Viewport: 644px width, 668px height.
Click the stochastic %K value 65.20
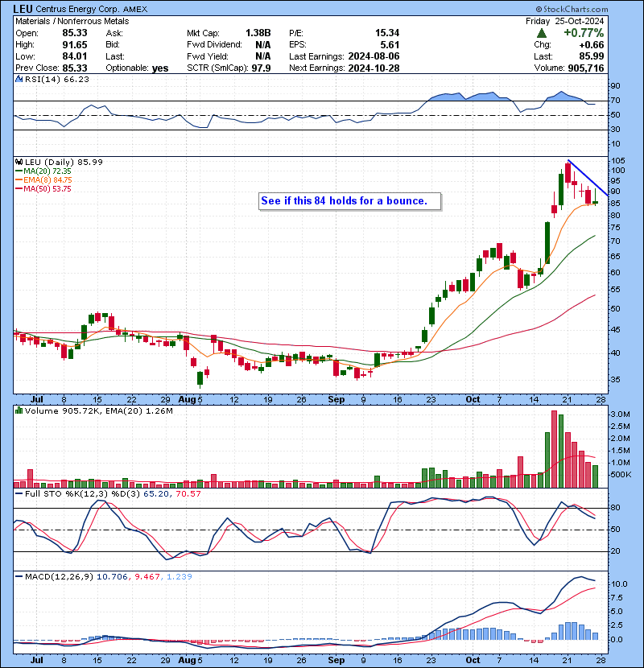click(x=156, y=493)
